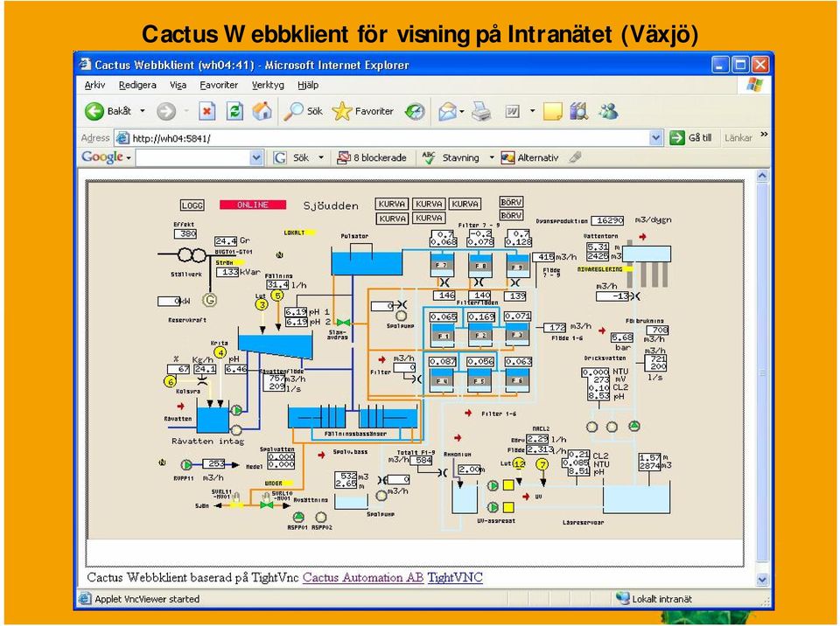Click the Stop page loading icon
The height and width of the screenshot is (626, 840).
tap(206, 111)
